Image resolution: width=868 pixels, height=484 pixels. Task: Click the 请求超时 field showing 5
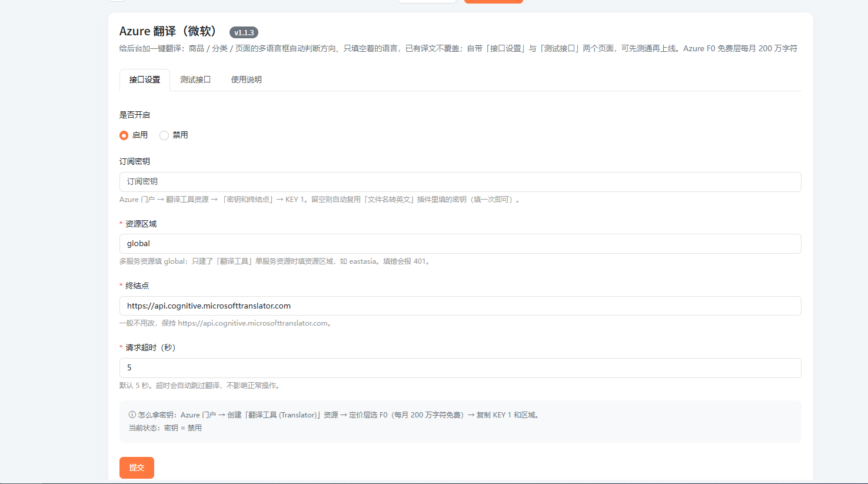click(x=460, y=368)
